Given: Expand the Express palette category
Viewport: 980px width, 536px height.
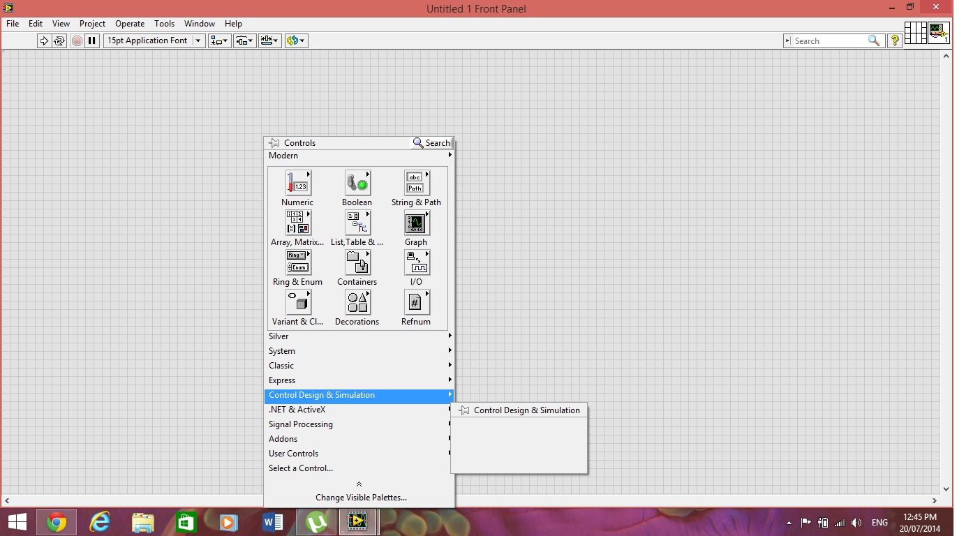Looking at the screenshot, I should pyautogui.click(x=359, y=380).
